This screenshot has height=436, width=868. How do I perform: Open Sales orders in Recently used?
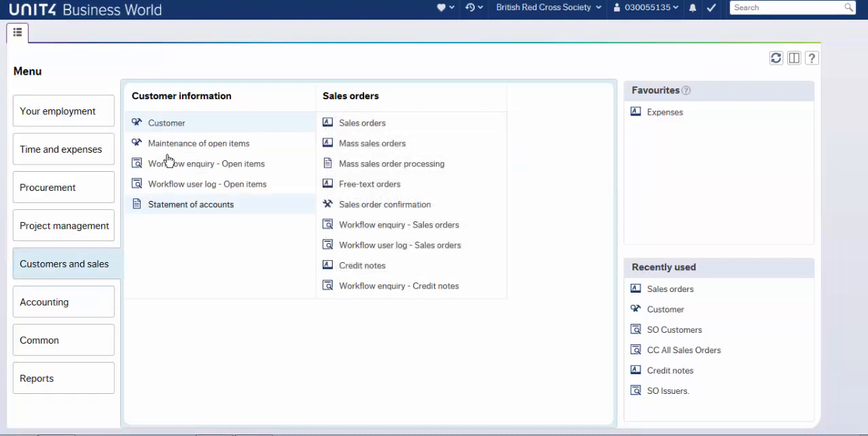click(x=670, y=289)
